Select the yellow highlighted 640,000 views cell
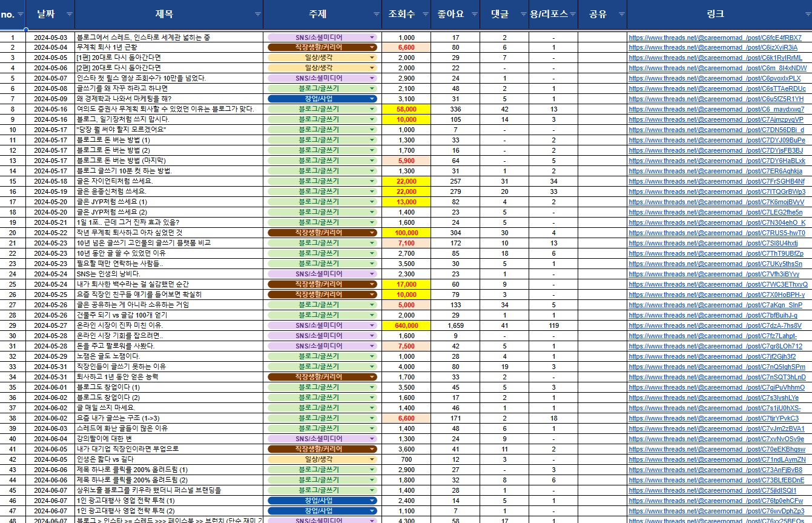 406,325
